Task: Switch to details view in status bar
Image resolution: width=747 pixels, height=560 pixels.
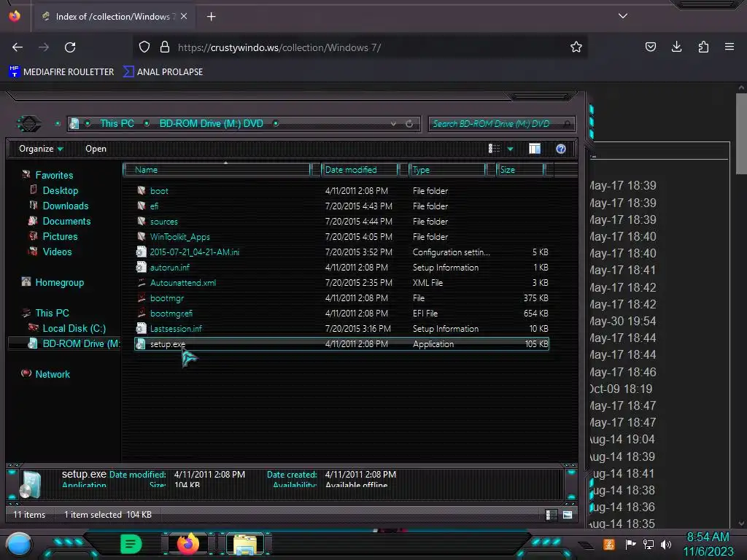Action: 551,515
